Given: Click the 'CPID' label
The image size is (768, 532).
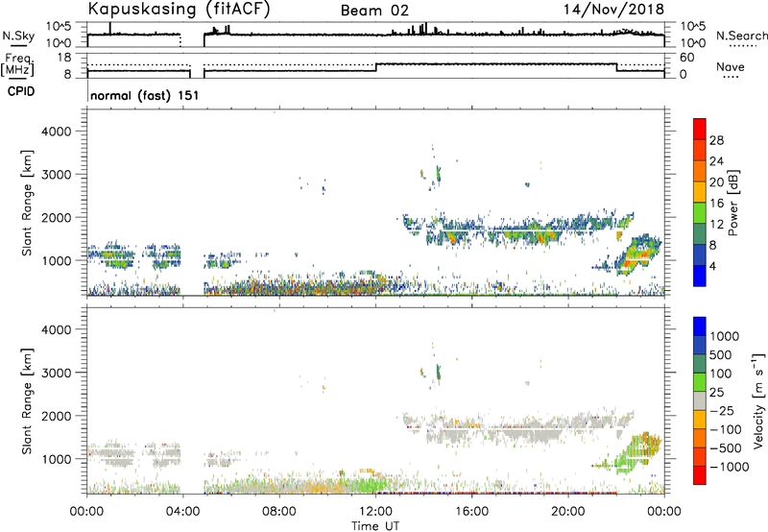Looking at the screenshot, I should pos(21,91).
